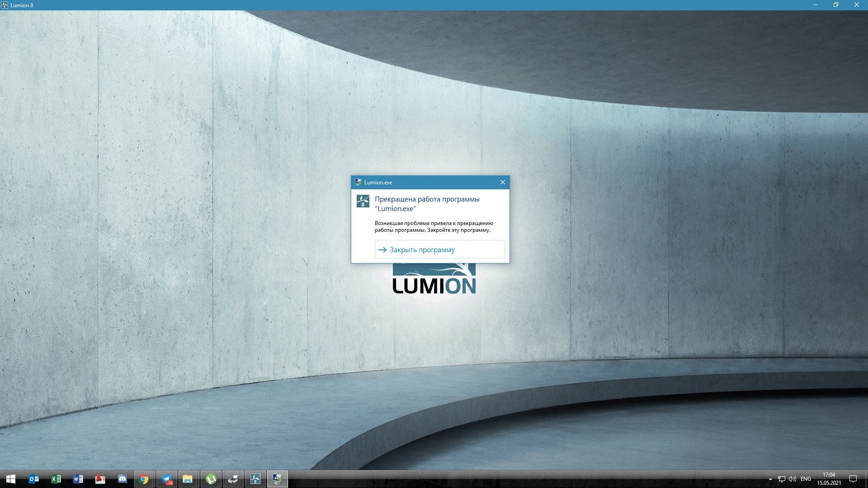Open File Explorer from the taskbar

(188, 479)
